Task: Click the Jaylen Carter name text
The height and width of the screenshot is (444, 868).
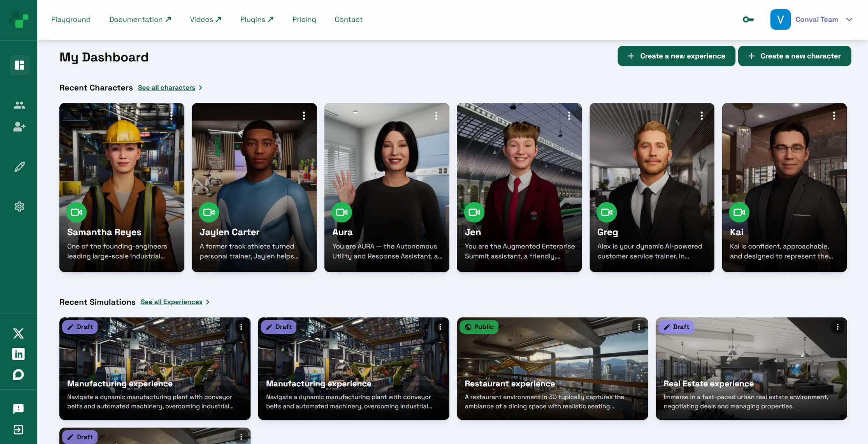Action: pos(229,232)
